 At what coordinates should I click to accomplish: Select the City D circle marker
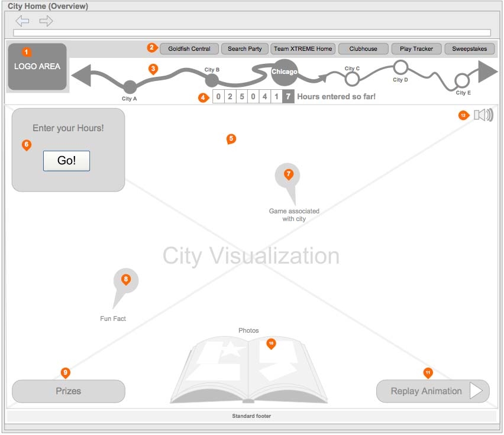(400, 66)
